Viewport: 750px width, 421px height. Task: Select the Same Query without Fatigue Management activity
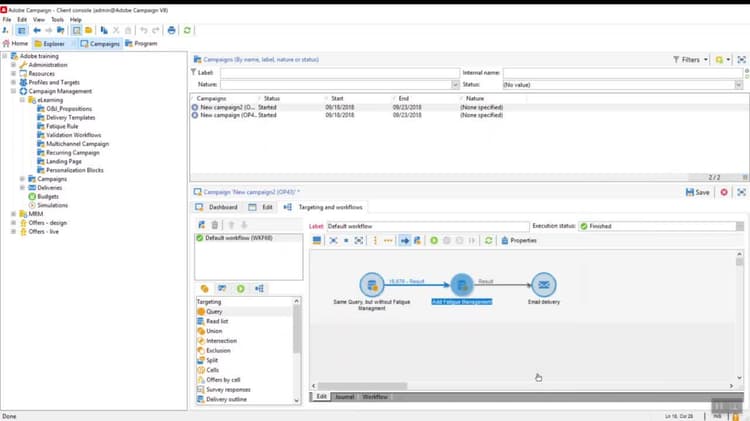(372, 285)
